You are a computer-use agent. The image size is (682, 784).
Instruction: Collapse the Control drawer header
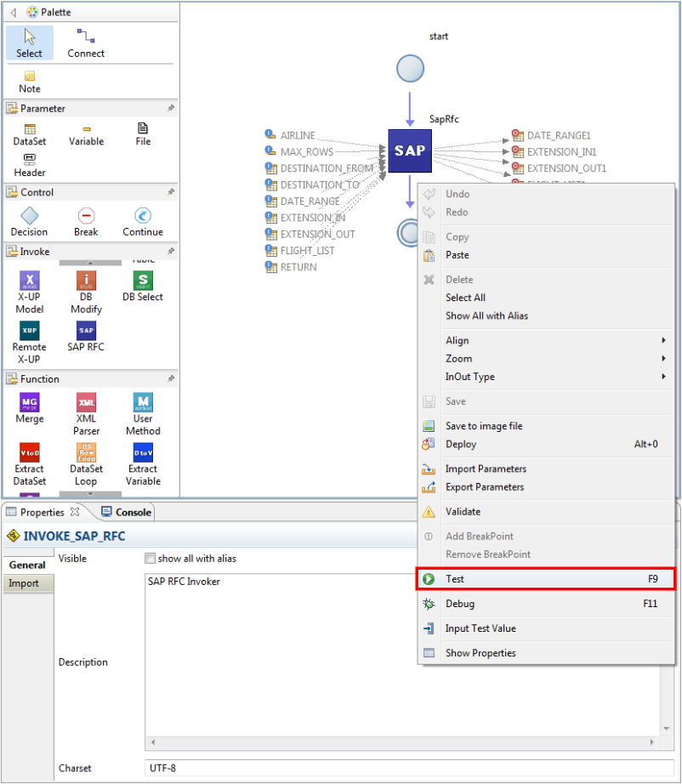point(91,192)
